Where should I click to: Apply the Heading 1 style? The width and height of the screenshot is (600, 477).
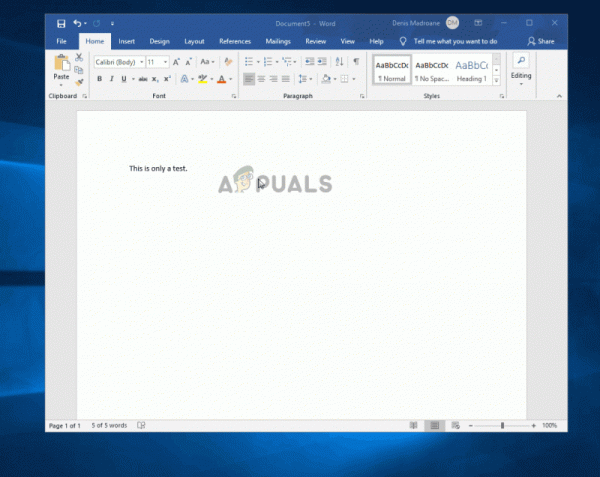471,71
